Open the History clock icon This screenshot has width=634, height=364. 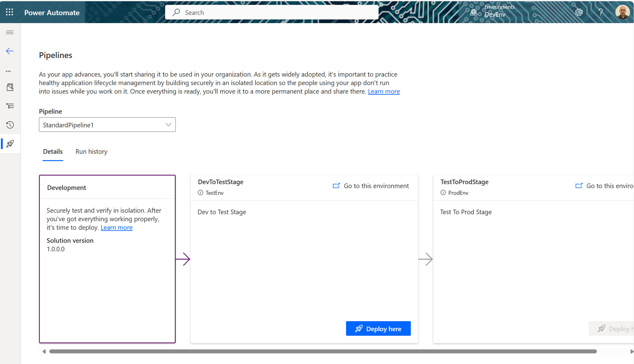[x=10, y=125]
